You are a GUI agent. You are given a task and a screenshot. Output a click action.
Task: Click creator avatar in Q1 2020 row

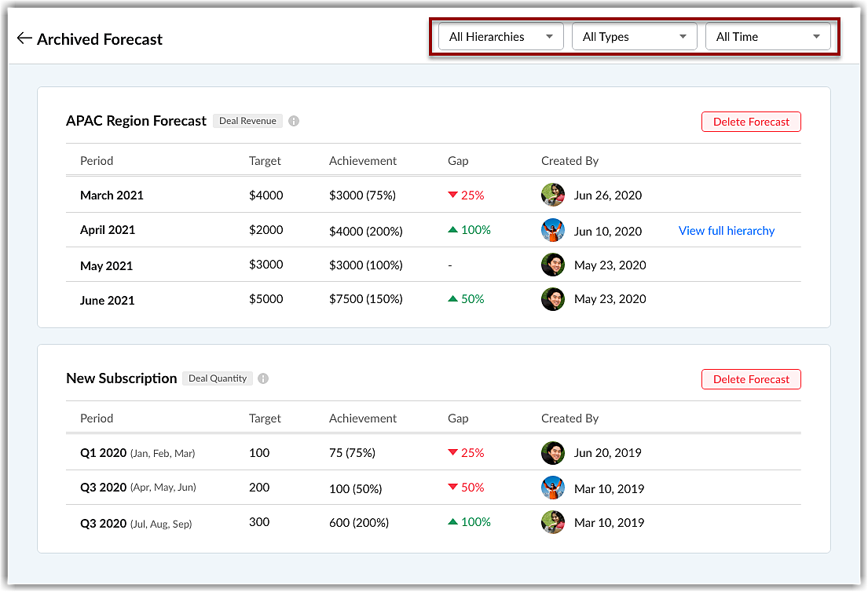pos(553,453)
